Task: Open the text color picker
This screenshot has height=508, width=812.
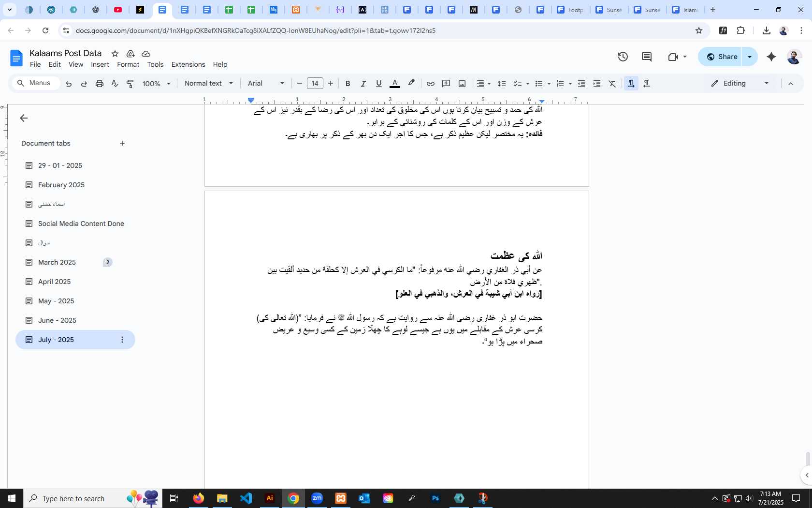Action: (x=395, y=84)
